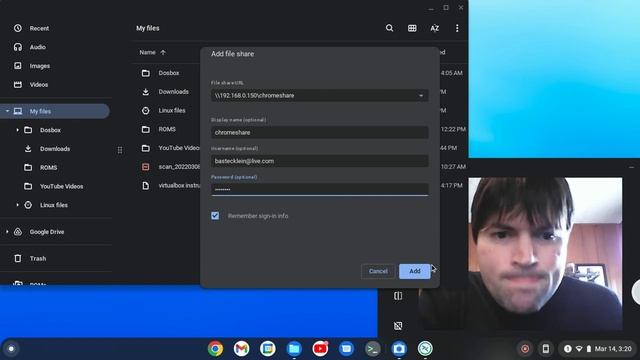Screen dimensions: 640x360
Task: Click the sidebar resize handle dots
Action: (120, 150)
